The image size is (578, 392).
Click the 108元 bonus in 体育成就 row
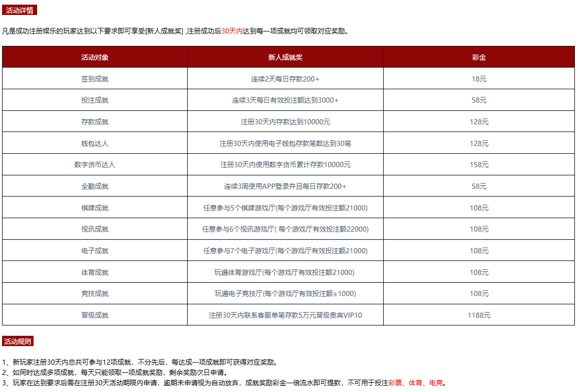479,272
